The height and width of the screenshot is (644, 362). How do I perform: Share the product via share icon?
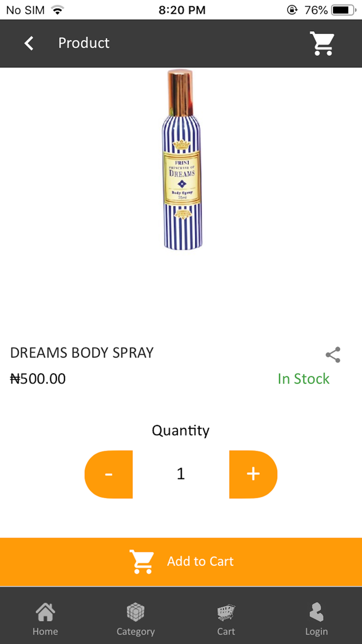pyautogui.click(x=333, y=355)
